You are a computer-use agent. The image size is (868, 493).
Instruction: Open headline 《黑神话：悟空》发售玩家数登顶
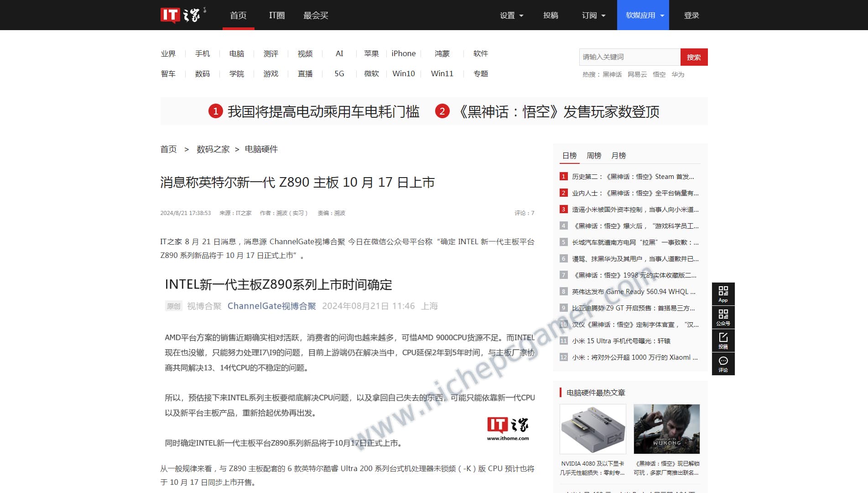[557, 111]
